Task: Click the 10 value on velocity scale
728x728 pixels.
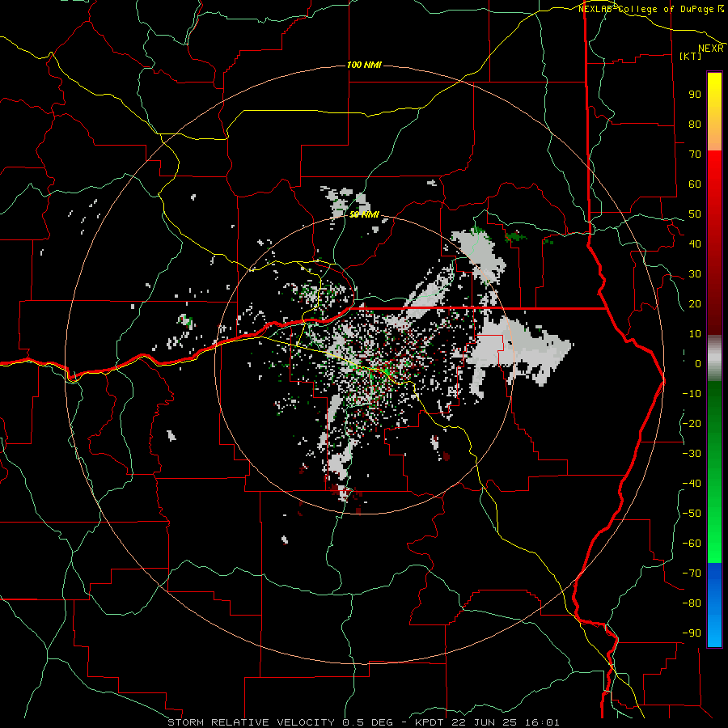Action: coord(695,334)
